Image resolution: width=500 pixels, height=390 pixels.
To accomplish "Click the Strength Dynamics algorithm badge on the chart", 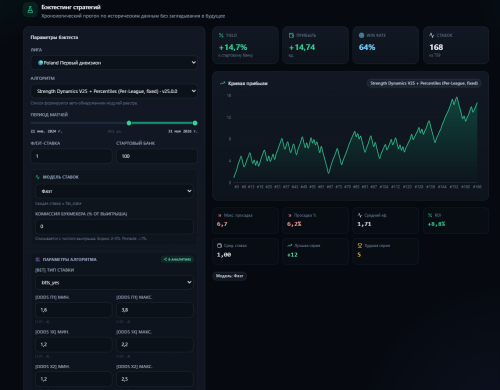I will (x=424, y=83).
